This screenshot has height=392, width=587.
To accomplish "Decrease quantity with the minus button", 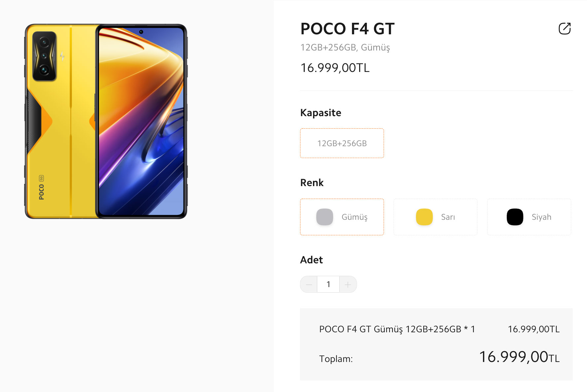I will (x=309, y=284).
